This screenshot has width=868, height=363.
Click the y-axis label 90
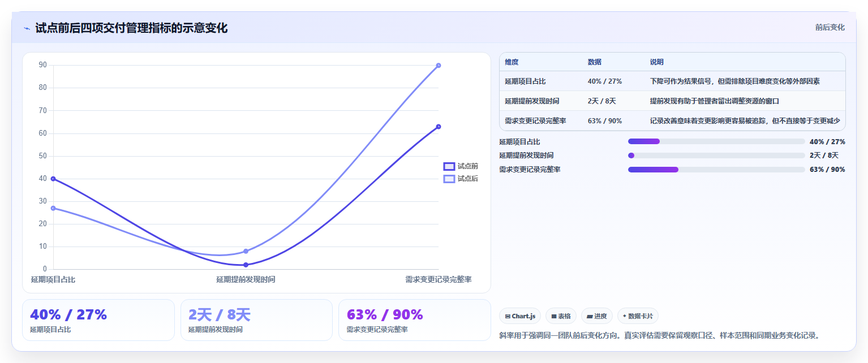click(x=43, y=65)
